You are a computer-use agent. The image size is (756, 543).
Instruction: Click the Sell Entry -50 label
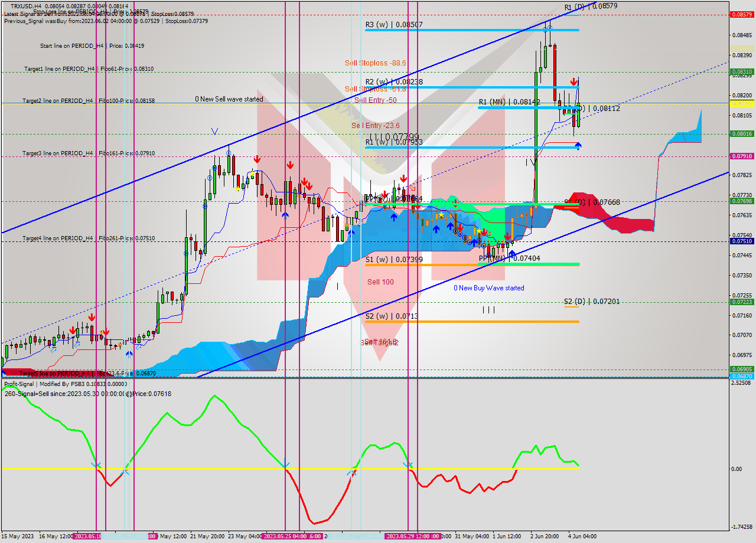[376, 100]
